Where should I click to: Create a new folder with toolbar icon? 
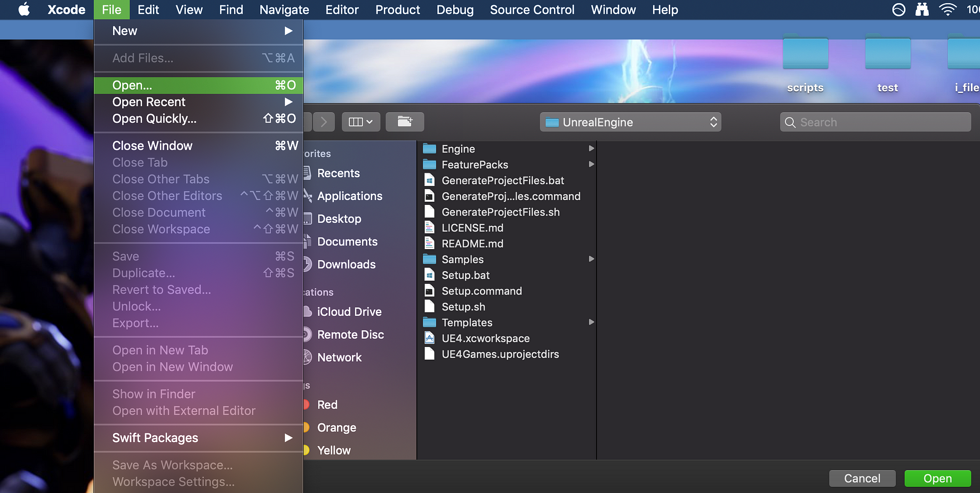tap(405, 122)
